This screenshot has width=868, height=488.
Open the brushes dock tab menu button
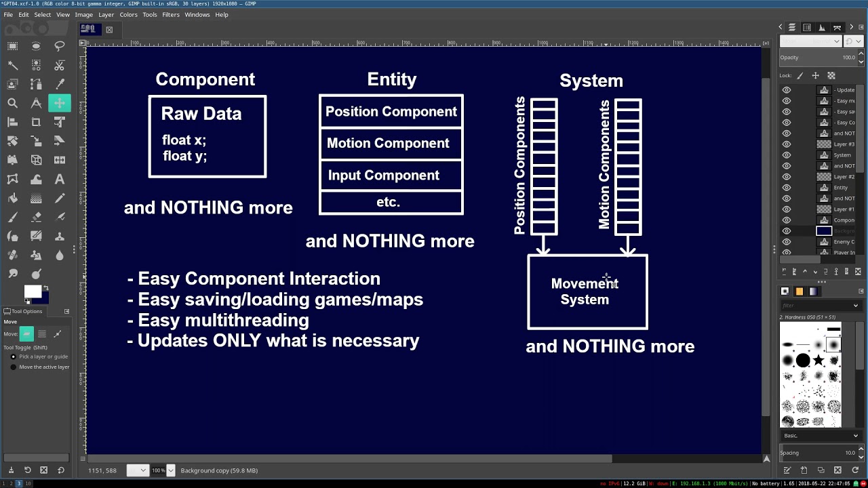pos(861,291)
